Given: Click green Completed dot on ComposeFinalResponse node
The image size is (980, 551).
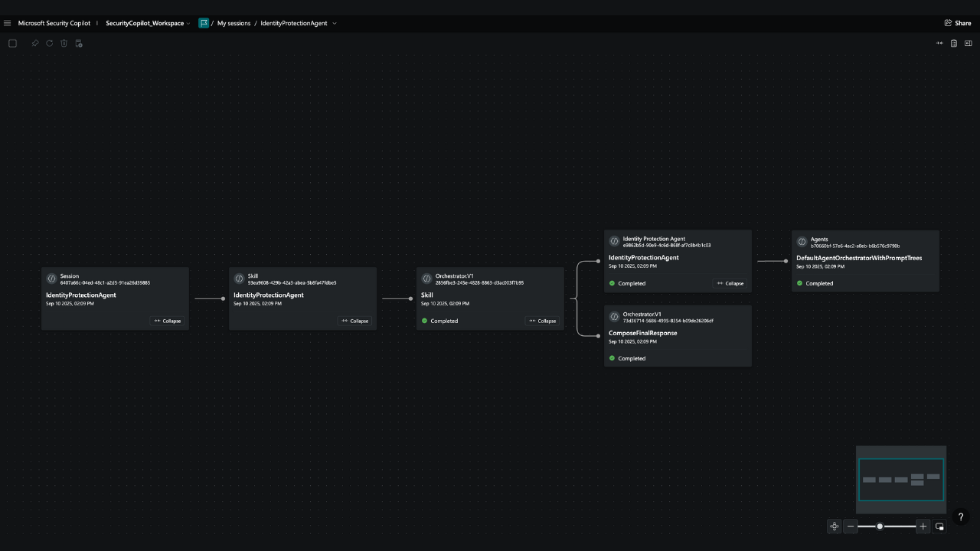Looking at the screenshot, I should click(x=612, y=358).
